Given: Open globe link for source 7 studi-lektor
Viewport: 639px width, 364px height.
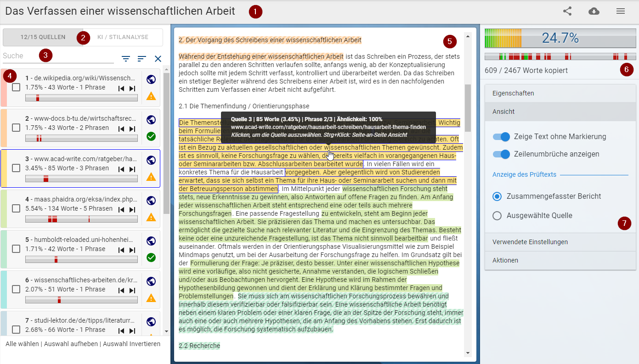Looking at the screenshot, I should coord(151,322).
